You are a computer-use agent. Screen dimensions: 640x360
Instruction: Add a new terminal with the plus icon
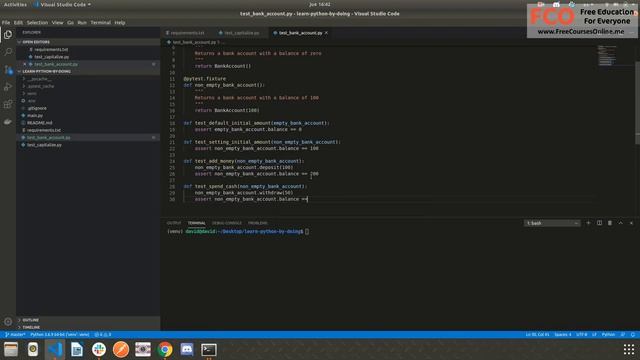(x=588, y=223)
